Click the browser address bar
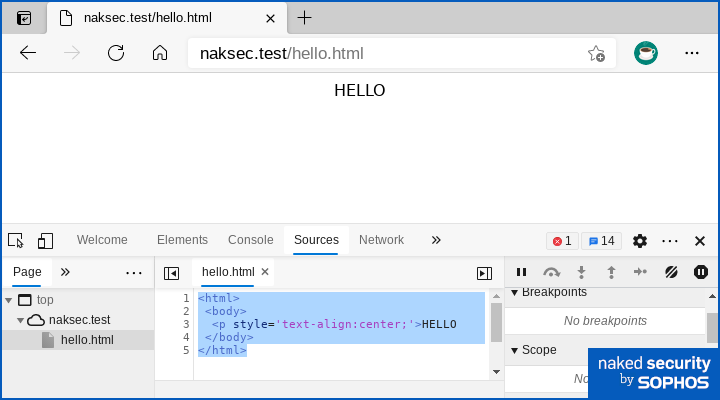Screen dimensions: 720x400 tap(380, 54)
